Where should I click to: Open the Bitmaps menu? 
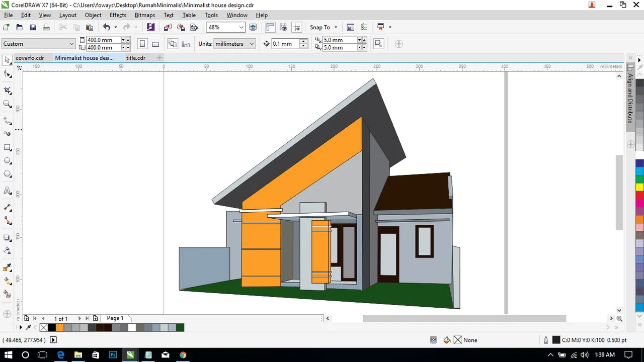145,15
